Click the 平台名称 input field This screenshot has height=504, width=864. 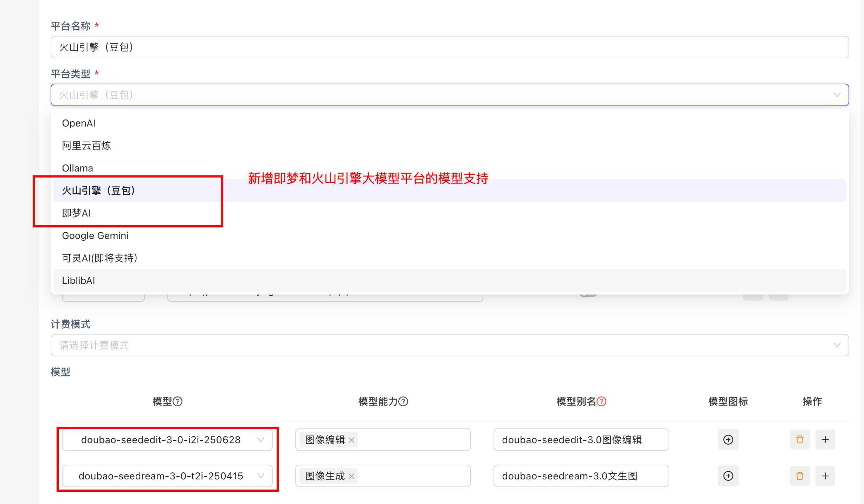[x=450, y=47]
